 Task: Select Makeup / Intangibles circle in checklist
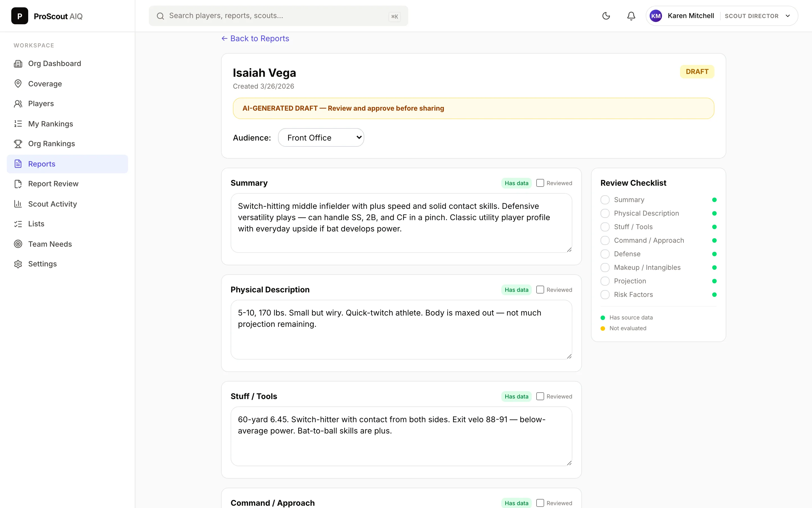[x=605, y=268]
